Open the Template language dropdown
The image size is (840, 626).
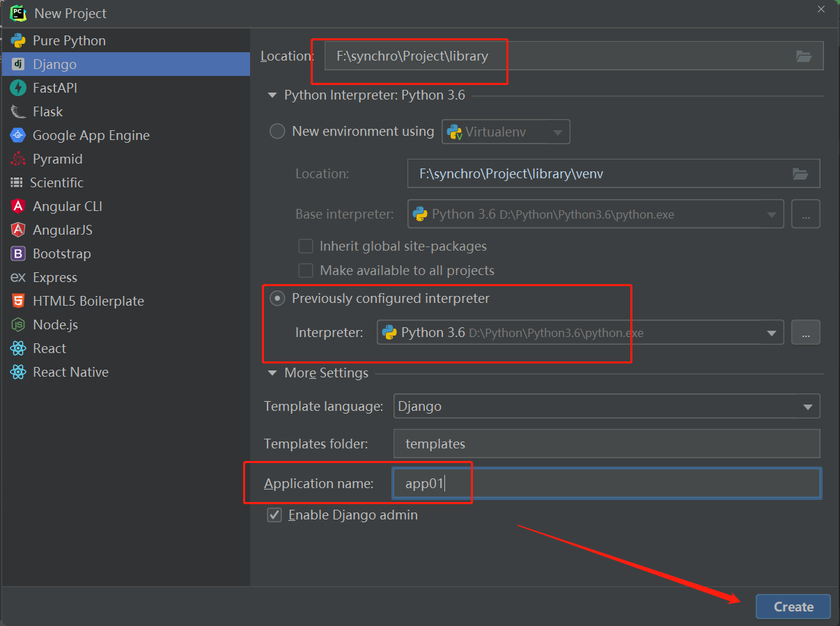[607, 406]
